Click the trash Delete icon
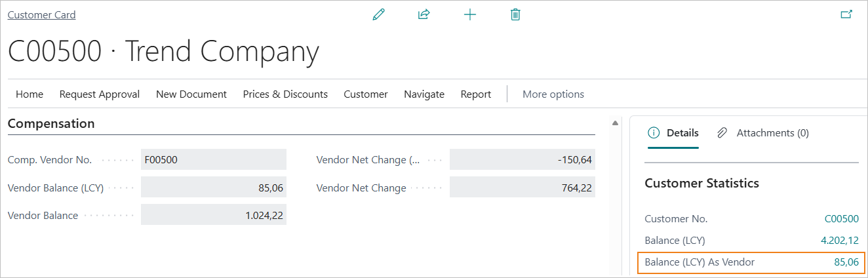 point(515,14)
